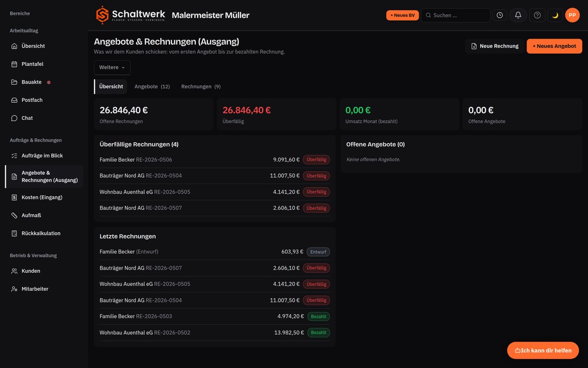
Task: Click the + Neues BV button
Action: (403, 16)
